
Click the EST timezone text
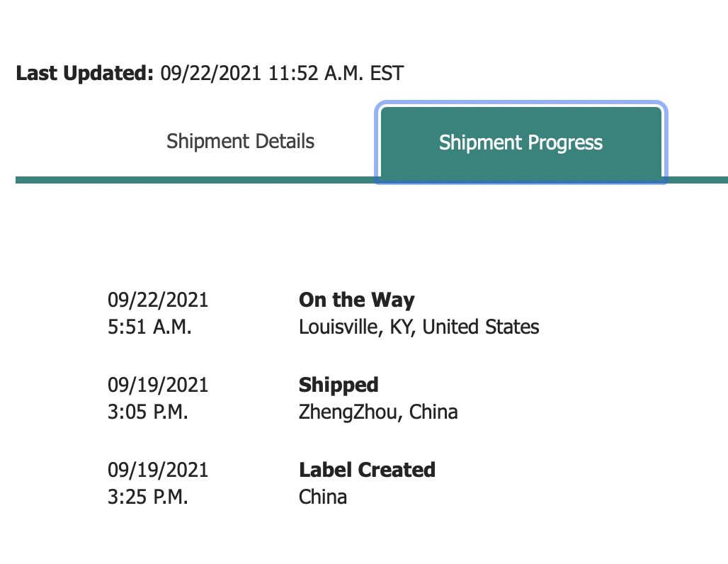387,73
